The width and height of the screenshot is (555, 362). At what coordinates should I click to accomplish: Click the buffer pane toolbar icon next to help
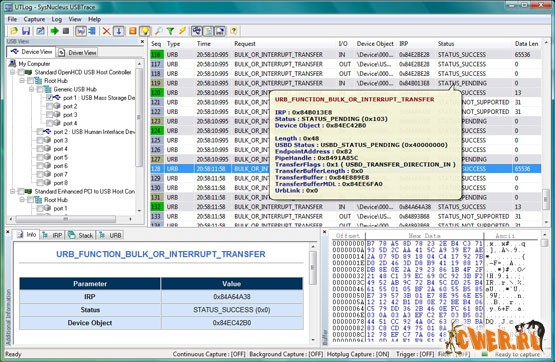[x=220, y=31]
